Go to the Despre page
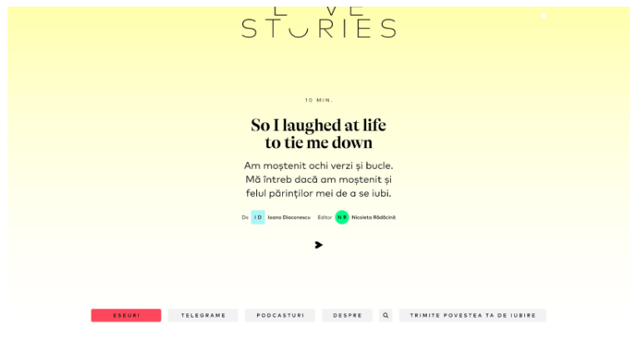 (347, 316)
